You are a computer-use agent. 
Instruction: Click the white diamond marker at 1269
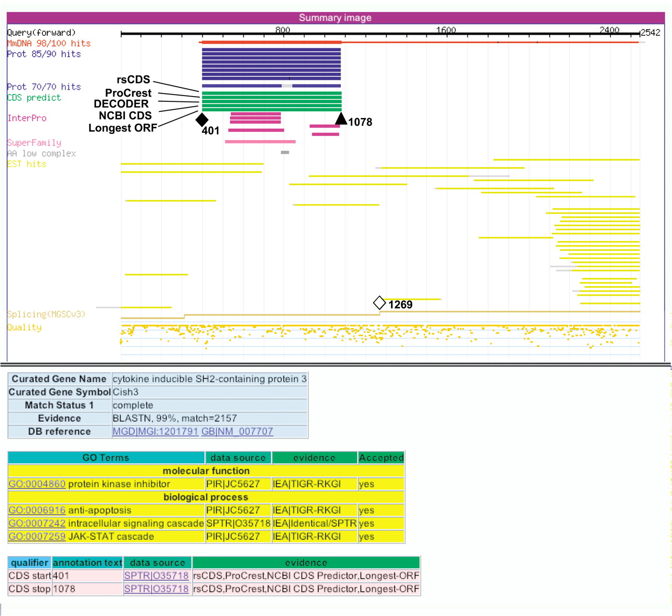tap(379, 302)
